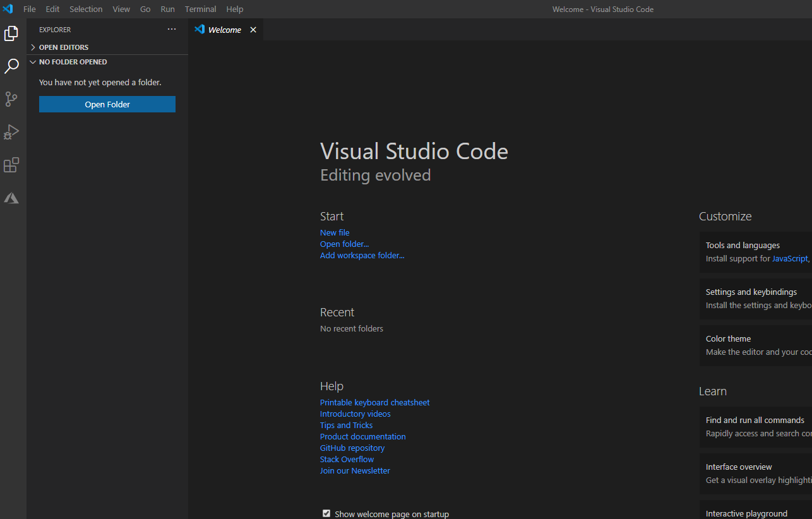812x519 pixels.
Task: Open the Introductory videos link
Action: click(x=355, y=414)
